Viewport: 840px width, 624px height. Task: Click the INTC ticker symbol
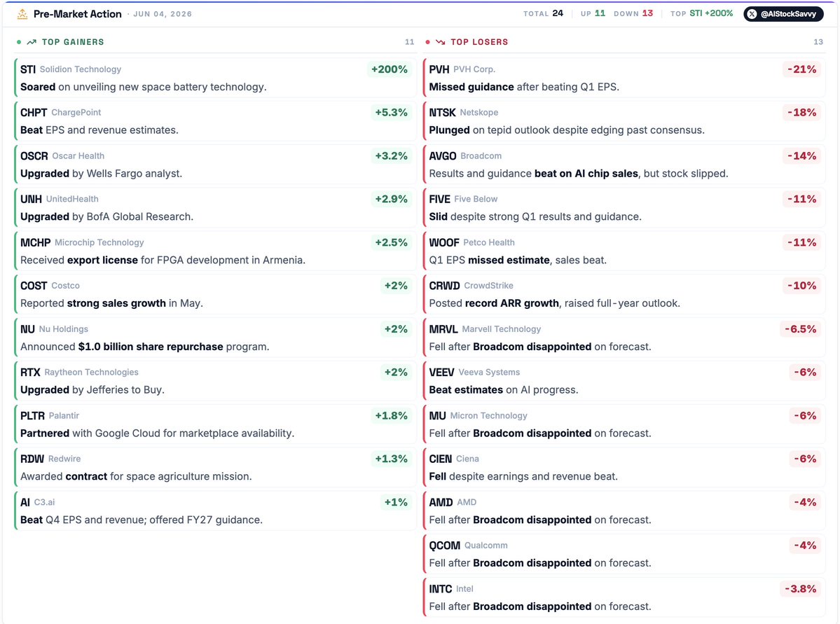pyautogui.click(x=441, y=589)
